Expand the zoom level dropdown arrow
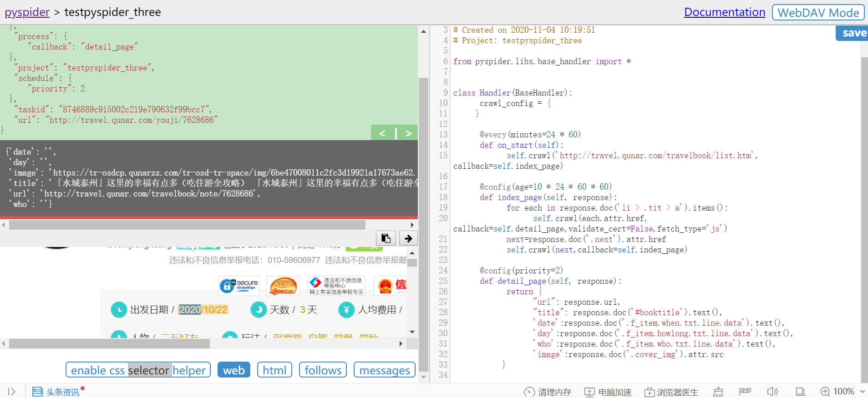This screenshot has height=398, width=868. coord(863,392)
